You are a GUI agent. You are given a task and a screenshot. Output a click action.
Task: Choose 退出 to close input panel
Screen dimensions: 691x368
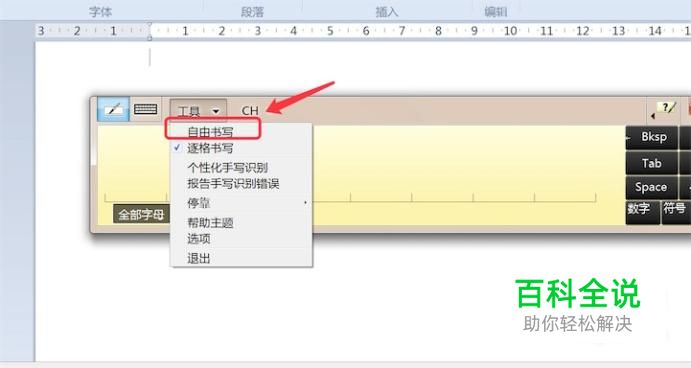pyautogui.click(x=241, y=258)
